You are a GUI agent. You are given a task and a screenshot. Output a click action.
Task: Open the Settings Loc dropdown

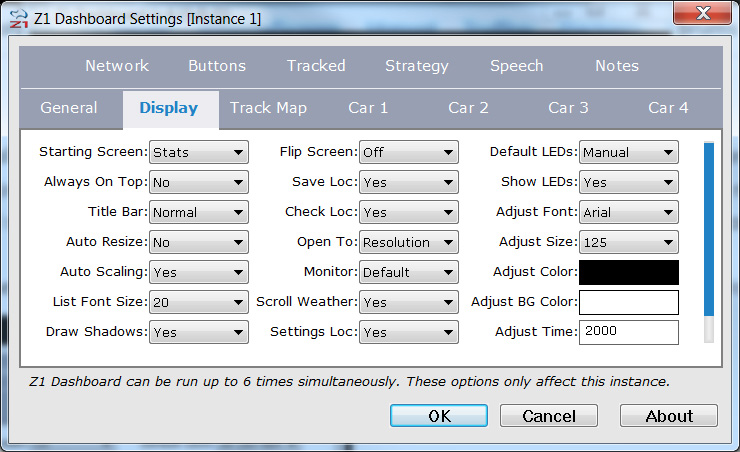(x=409, y=332)
